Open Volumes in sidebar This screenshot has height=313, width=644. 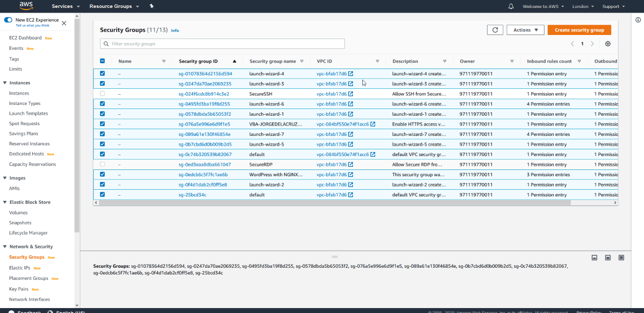pos(18,213)
